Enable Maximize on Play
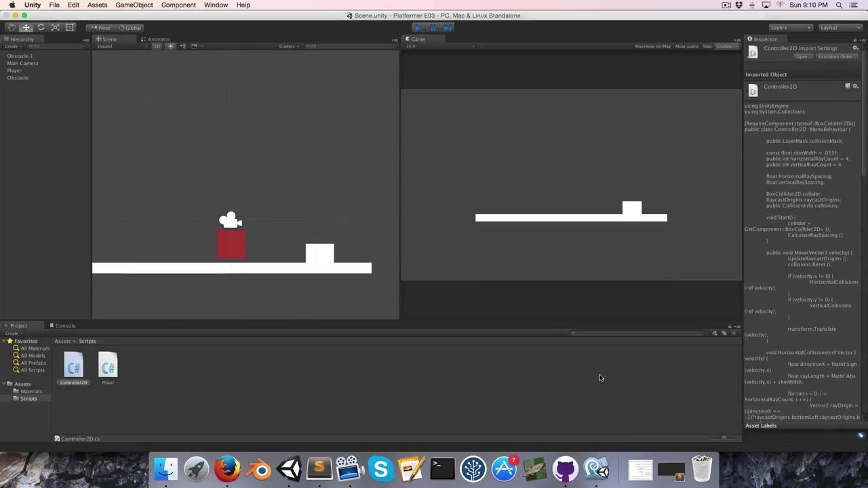This screenshot has width=868, height=488. pos(652,46)
